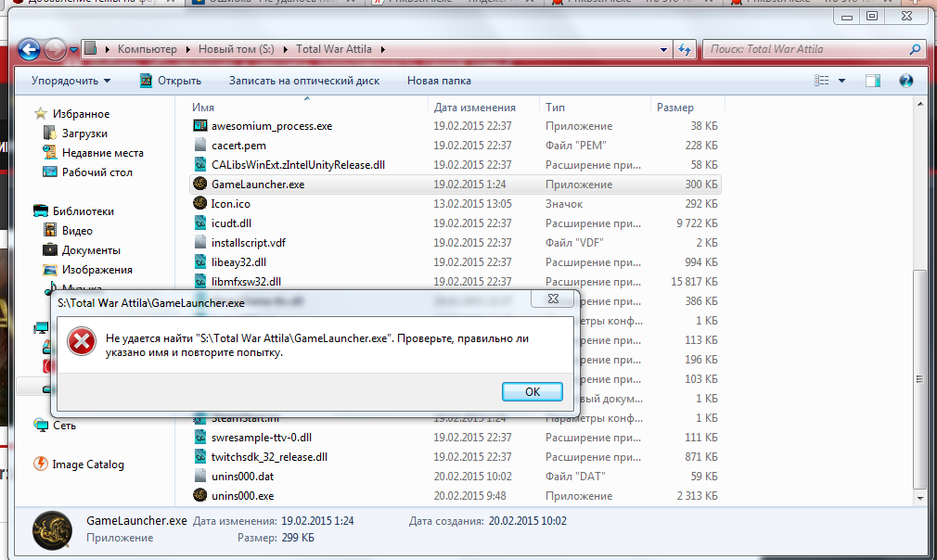Expand the arrow after "Total War Attila" breadcrumb
937x560 pixels.
point(382,49)
